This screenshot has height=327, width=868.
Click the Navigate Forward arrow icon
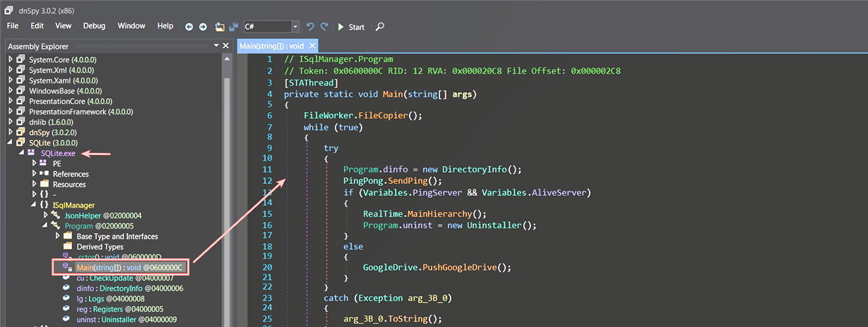[202, 27]
